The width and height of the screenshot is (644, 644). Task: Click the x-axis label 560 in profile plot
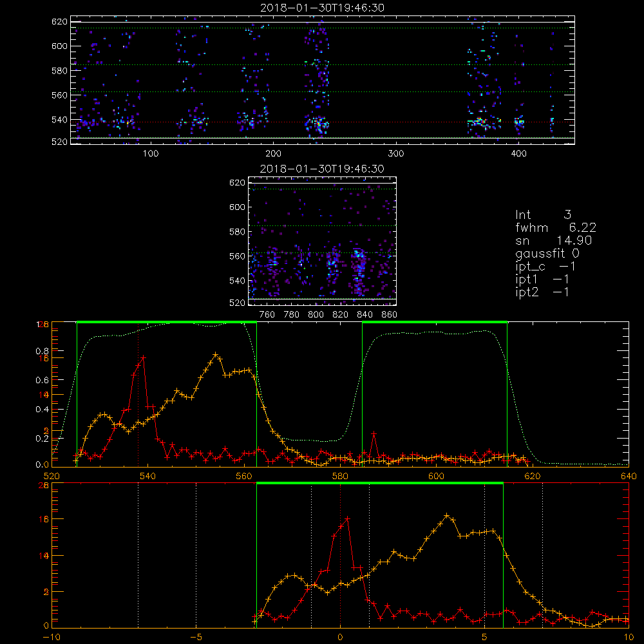pos(244,476)
